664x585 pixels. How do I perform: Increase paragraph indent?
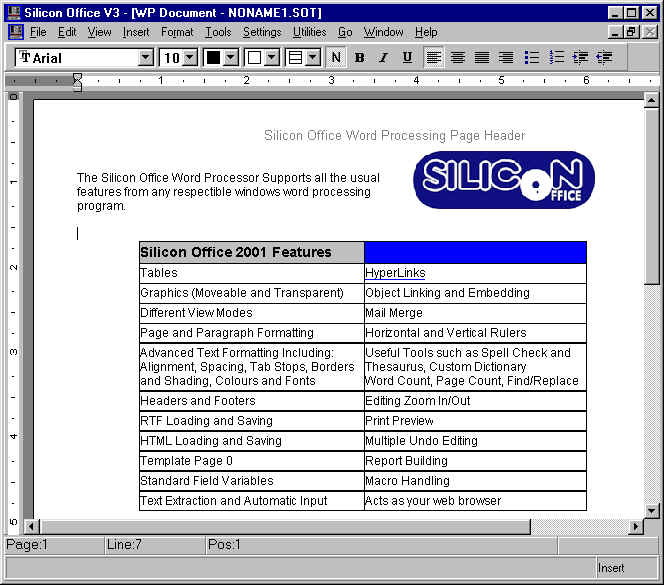point(580,57)
